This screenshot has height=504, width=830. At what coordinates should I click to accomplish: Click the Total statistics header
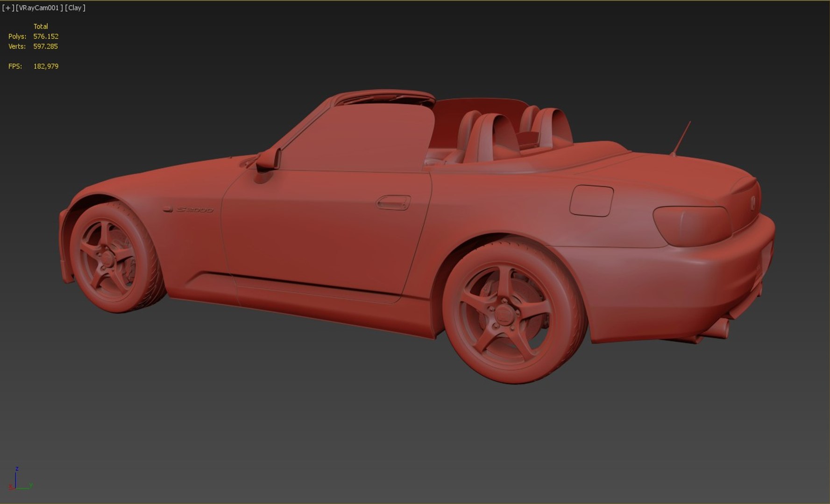click(41, 26)
